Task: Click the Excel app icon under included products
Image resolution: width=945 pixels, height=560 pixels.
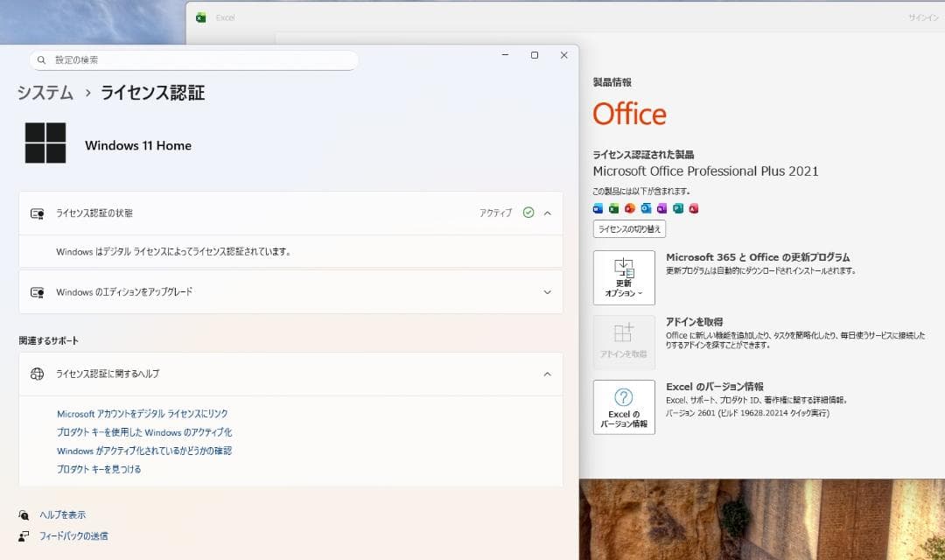Action: 613,208
